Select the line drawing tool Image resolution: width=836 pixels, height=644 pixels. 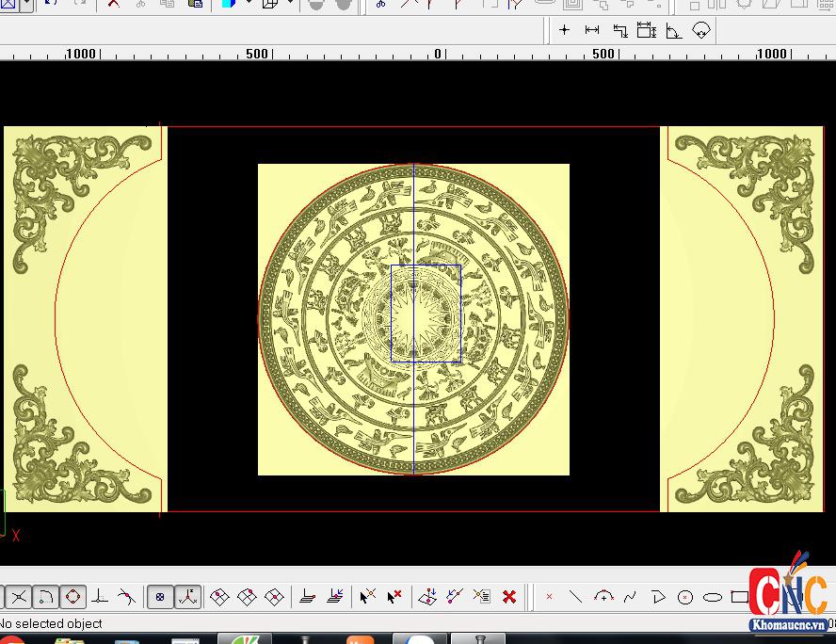click(x=576, y=597)
